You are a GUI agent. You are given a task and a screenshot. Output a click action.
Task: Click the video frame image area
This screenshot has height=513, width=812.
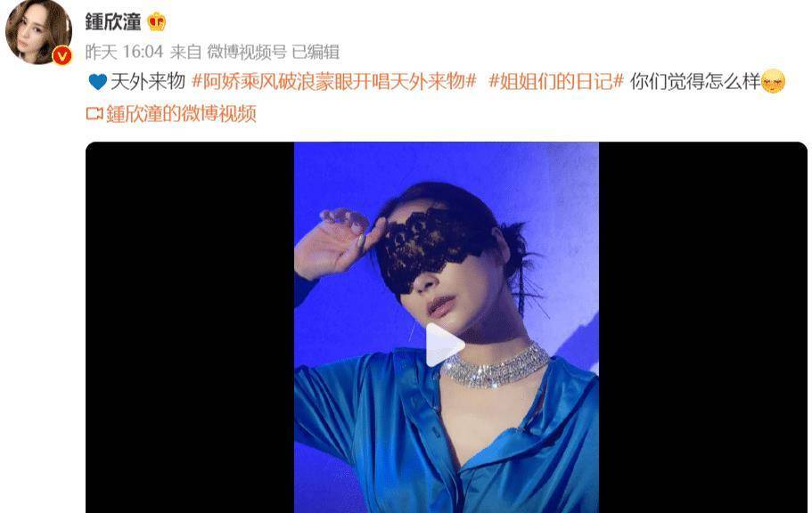[447, 327]
